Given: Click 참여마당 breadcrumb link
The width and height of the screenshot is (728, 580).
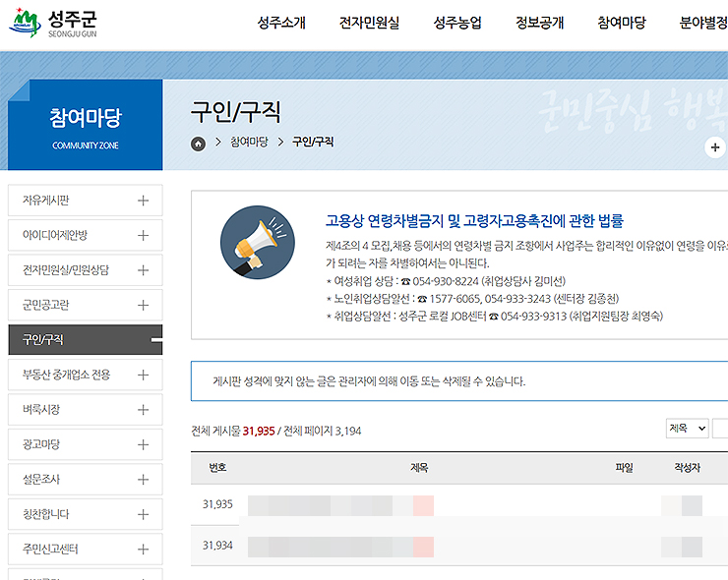Looking at the screenshot, I should 249,142.
